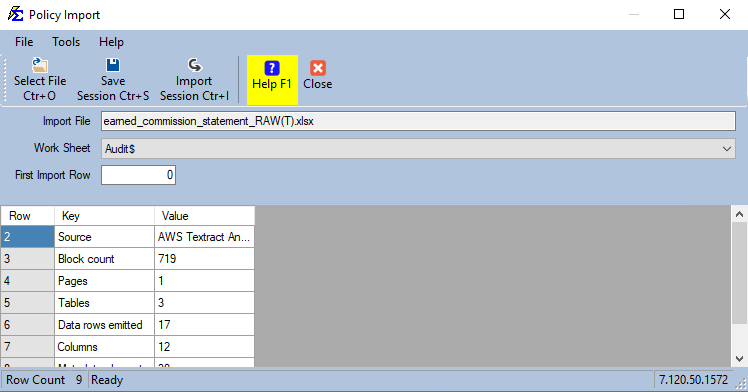The width and height of the screenshot is (748, 392).
Task: Click the AWS Textract value cell
Action: pyautogui.click(x=204, y=237)
